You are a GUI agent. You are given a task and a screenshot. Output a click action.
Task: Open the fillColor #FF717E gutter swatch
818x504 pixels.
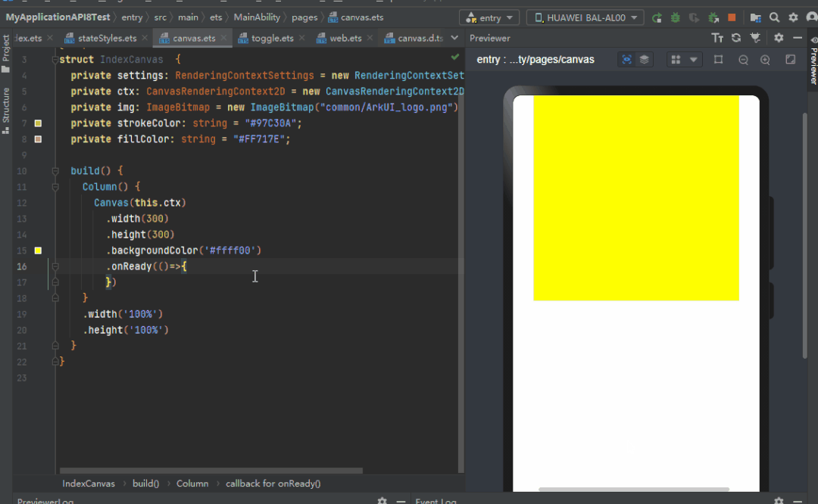pyautogui.click(x=38, y=139)
